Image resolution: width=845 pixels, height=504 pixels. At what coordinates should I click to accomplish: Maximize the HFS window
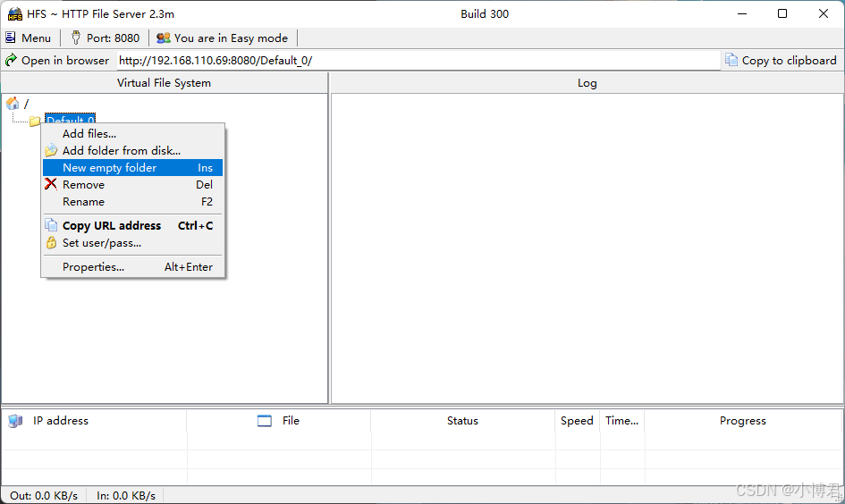782,14
